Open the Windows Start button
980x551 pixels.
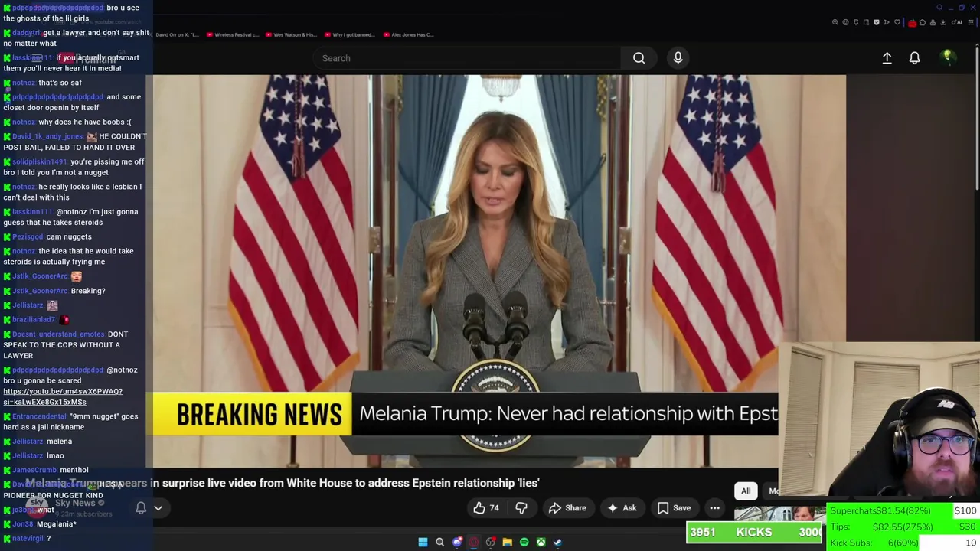coord(423,543)
